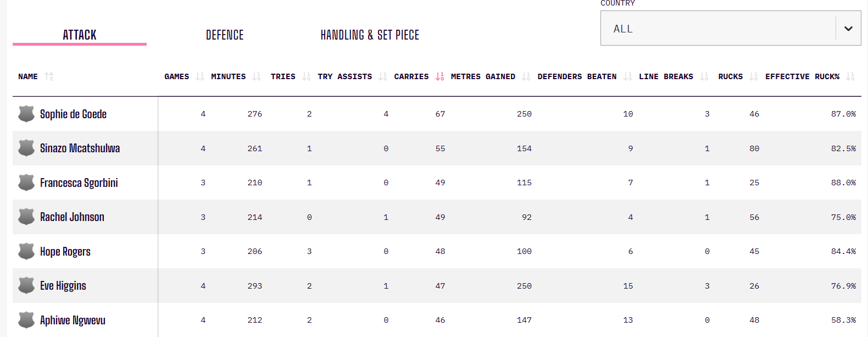Open the Handling & Set Piece tab

[370, 35]
